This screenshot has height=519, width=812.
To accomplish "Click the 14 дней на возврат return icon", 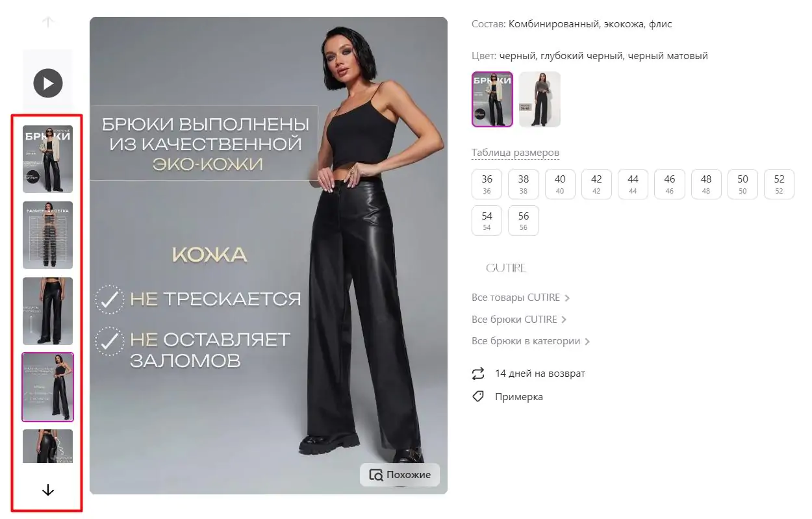I will pos(478,373).
